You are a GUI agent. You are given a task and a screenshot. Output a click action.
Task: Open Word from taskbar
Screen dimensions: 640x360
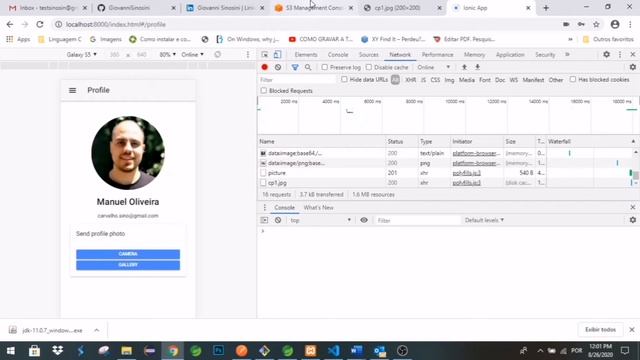point(356,351)
